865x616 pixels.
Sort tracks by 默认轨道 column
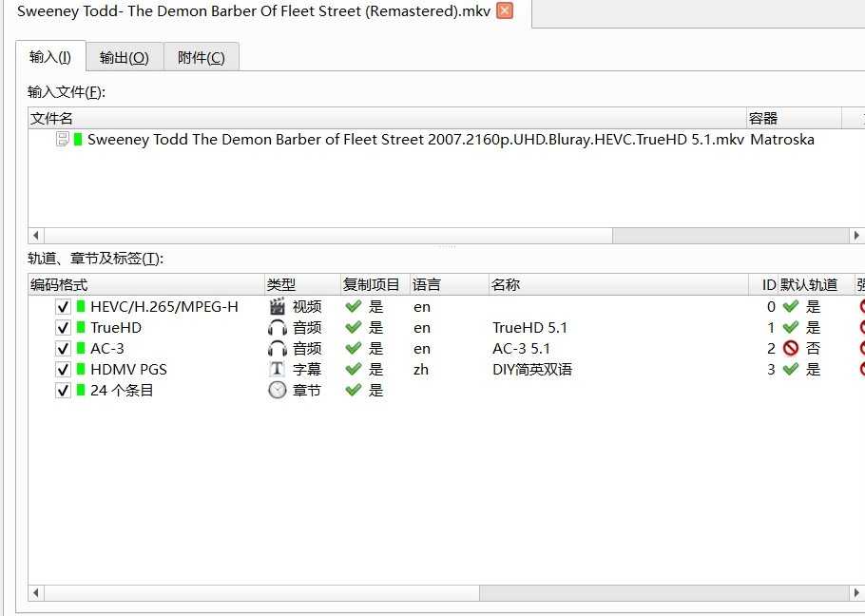pyautogui.click(x=817, y=284)
